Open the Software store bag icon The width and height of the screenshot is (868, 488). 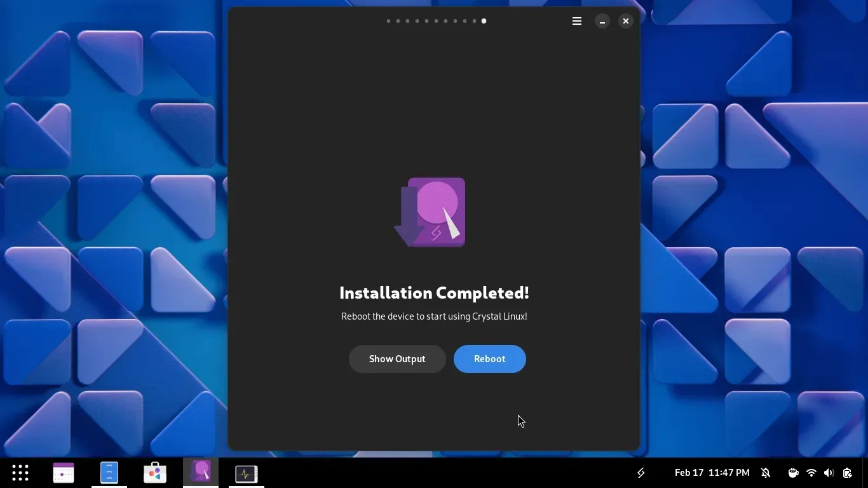(155, 473)
